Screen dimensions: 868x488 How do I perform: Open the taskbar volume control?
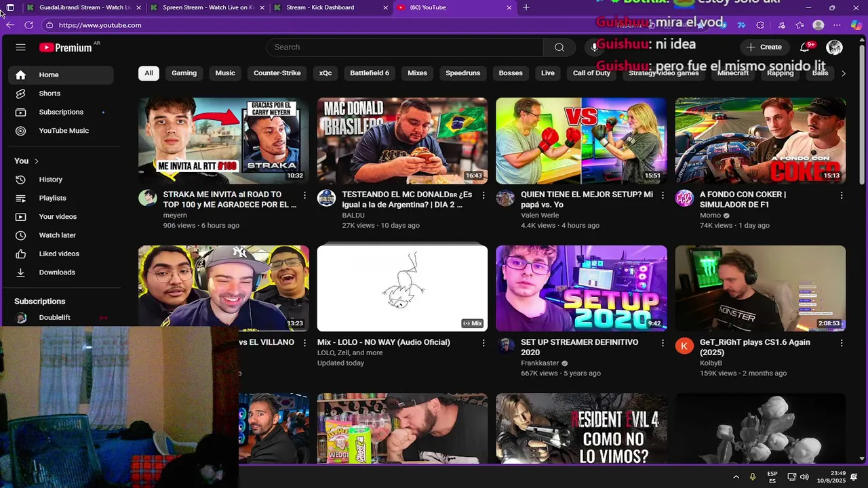(x=804, y=477)
